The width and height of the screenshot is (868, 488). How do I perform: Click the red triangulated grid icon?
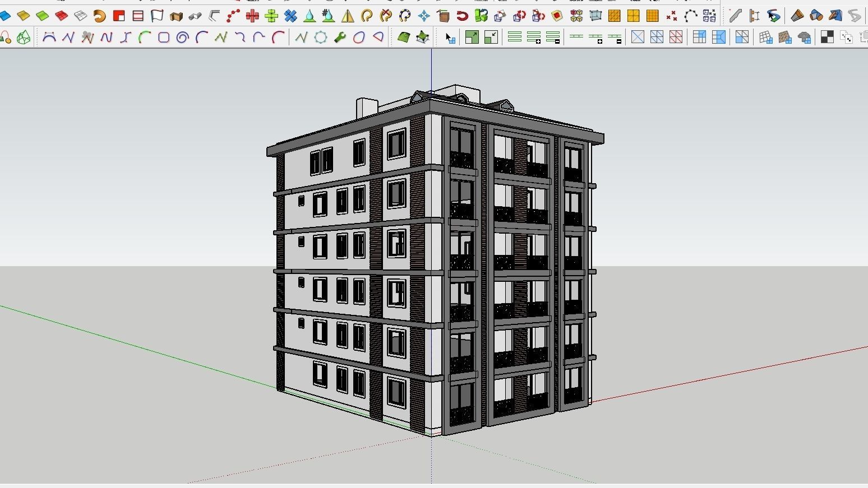(676, 38)
